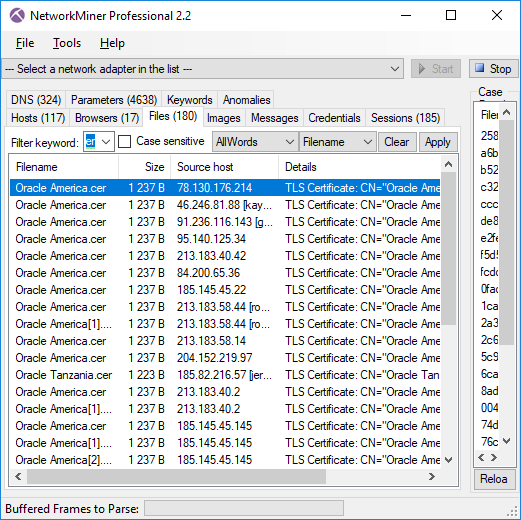
Task: Select the row with source host 78.130.176.214
Action: (x=225, y=188)
